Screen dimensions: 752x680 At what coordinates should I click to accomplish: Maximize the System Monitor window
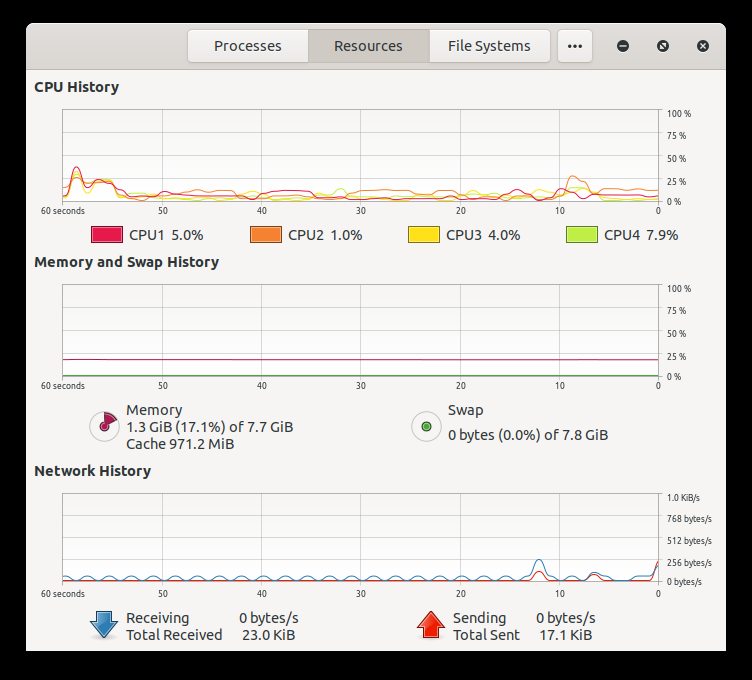(663, 46)
